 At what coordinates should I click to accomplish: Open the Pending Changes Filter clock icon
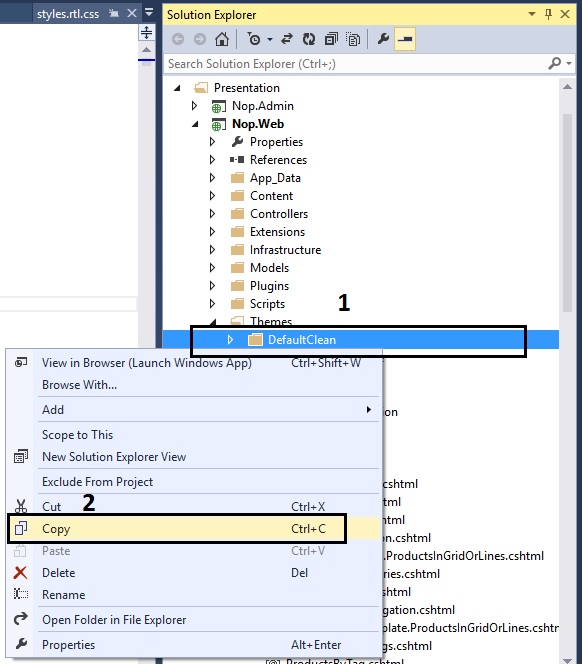pos(254,39)
